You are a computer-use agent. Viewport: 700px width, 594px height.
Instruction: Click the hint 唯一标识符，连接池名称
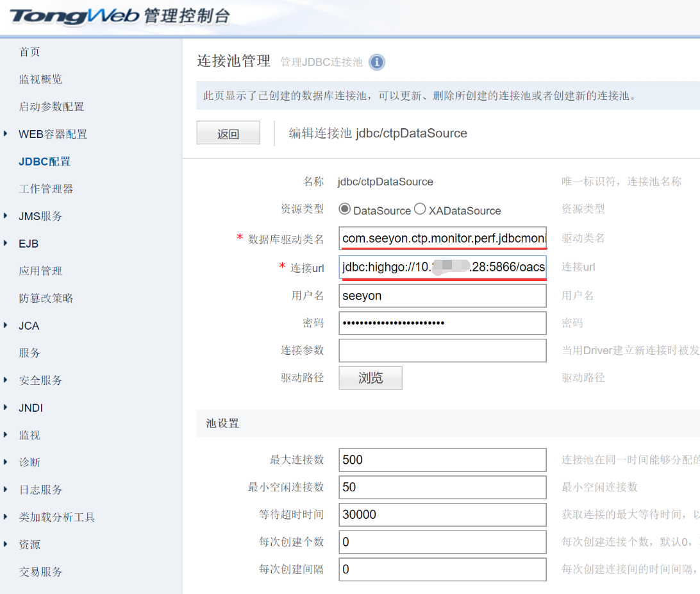click(x=621, y=182)
